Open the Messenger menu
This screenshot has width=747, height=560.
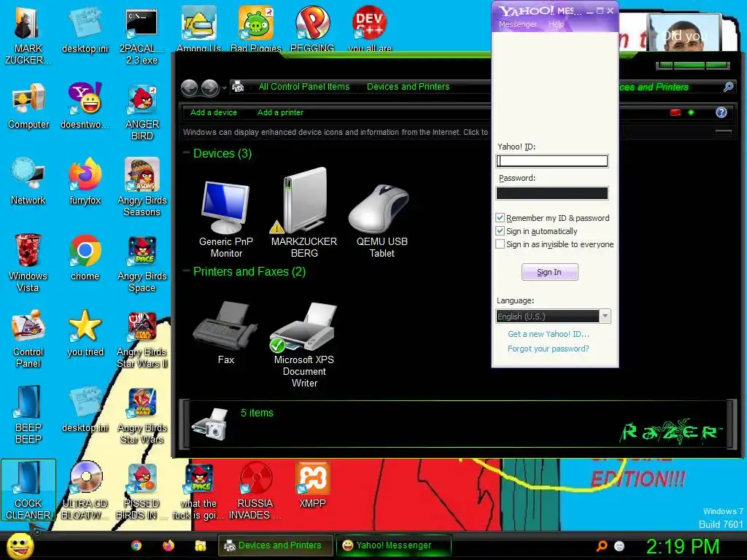(517, 24)
